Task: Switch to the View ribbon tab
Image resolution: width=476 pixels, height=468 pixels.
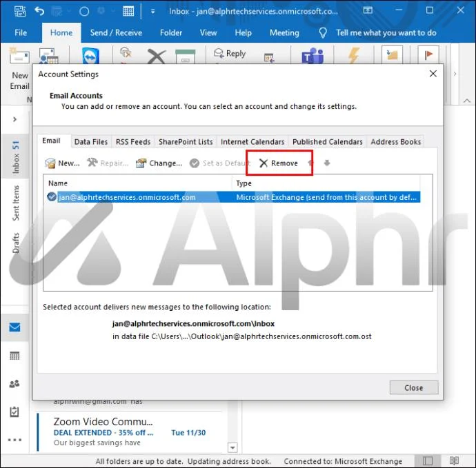Action: [x=208, y=33]
